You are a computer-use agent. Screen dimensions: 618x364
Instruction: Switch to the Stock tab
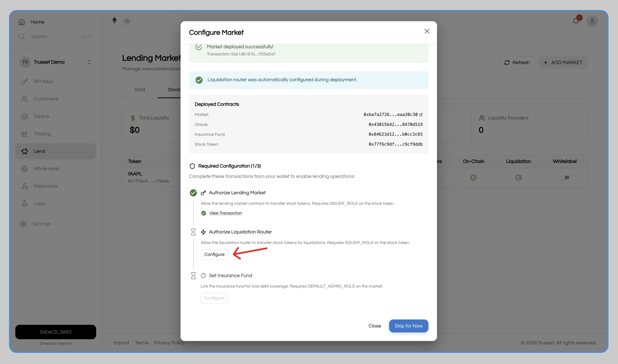point(174,90)
